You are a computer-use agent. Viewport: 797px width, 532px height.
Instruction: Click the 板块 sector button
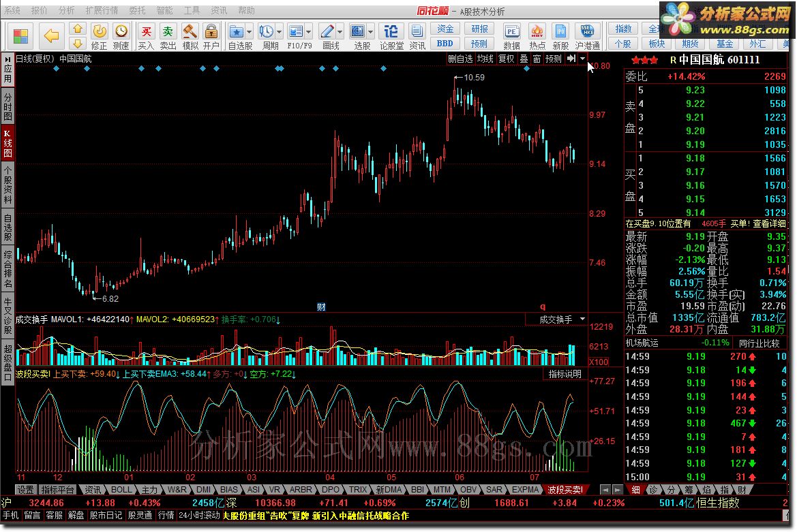pos(657,44)
